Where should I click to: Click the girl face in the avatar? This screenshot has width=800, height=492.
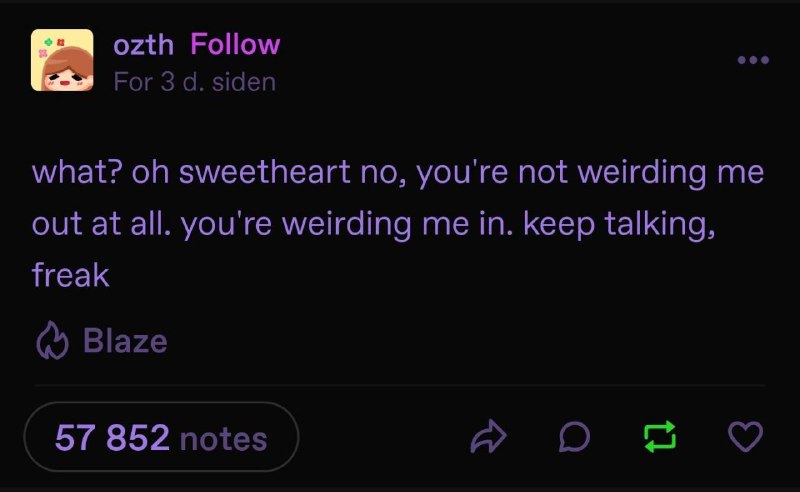pyautogui.click(x=67, y=71)
